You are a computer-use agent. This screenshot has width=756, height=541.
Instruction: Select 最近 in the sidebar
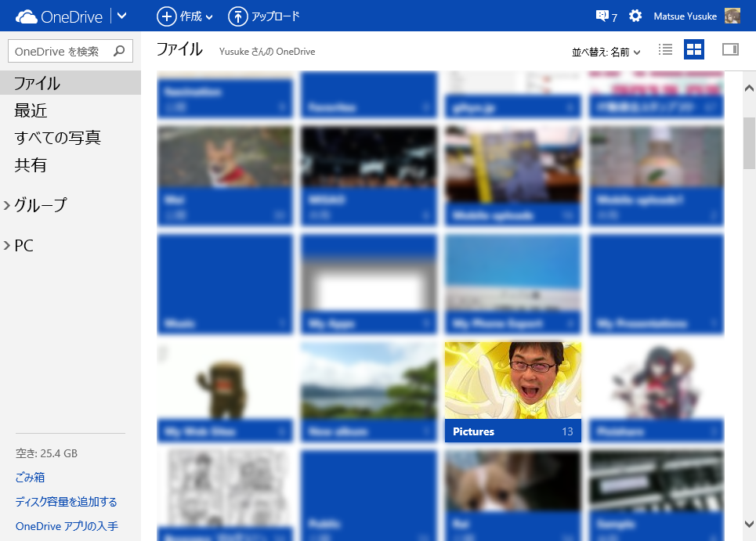tap(31, 111)
